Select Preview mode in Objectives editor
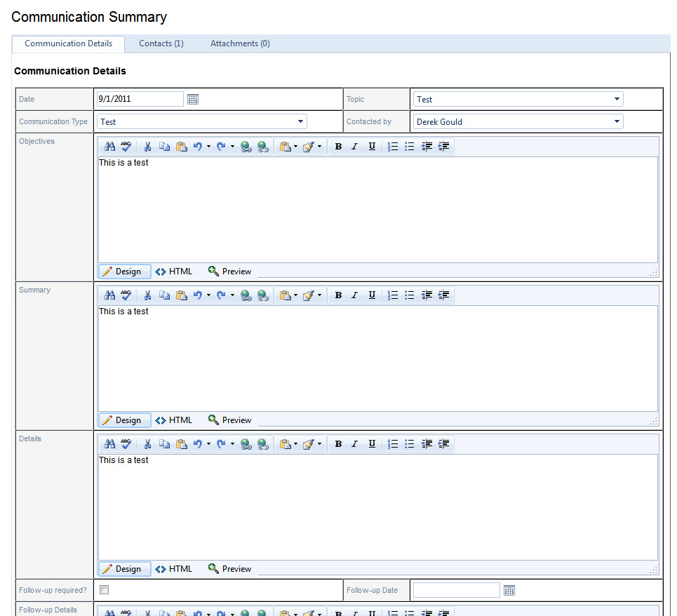The image size is (677, 616). pyautogui.click(x=229, y=272)
